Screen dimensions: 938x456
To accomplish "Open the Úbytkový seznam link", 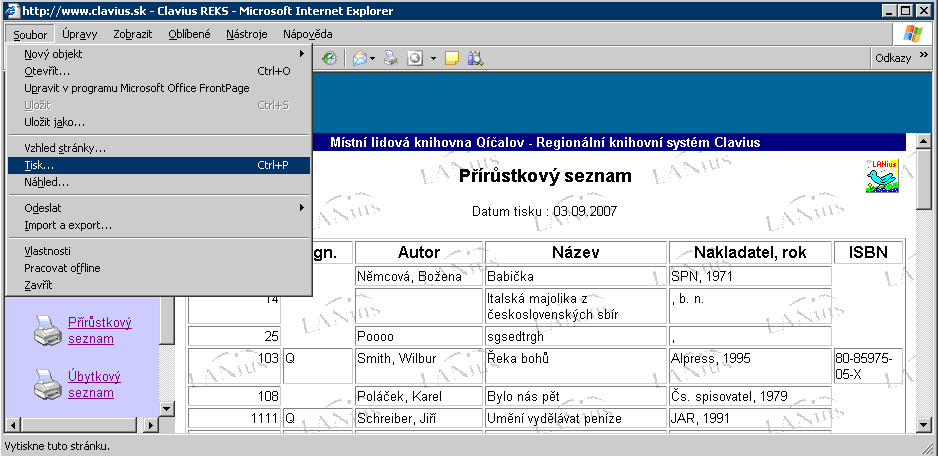I will (x=95, y=384).
